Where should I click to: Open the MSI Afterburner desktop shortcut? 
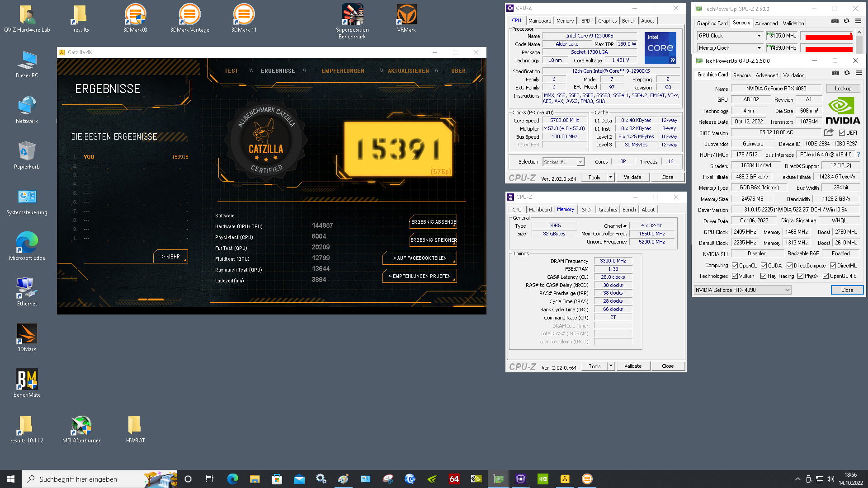81,429
